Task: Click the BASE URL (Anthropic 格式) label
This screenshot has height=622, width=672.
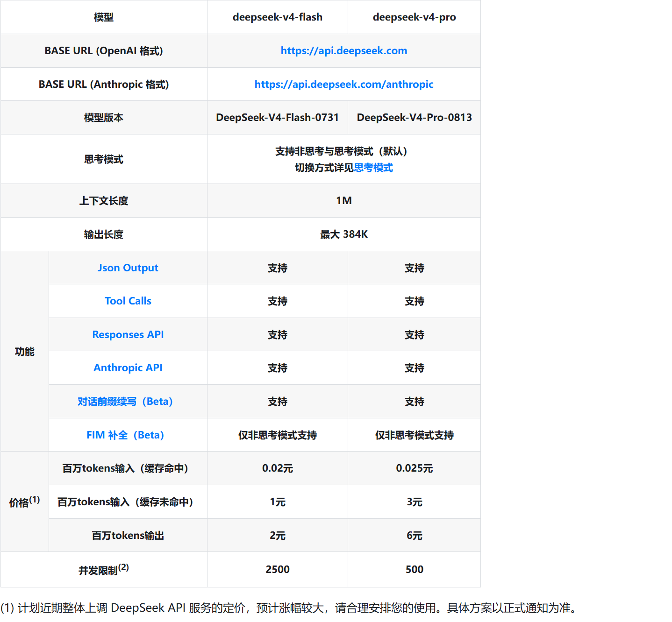Action: click(x=104, y=84)
